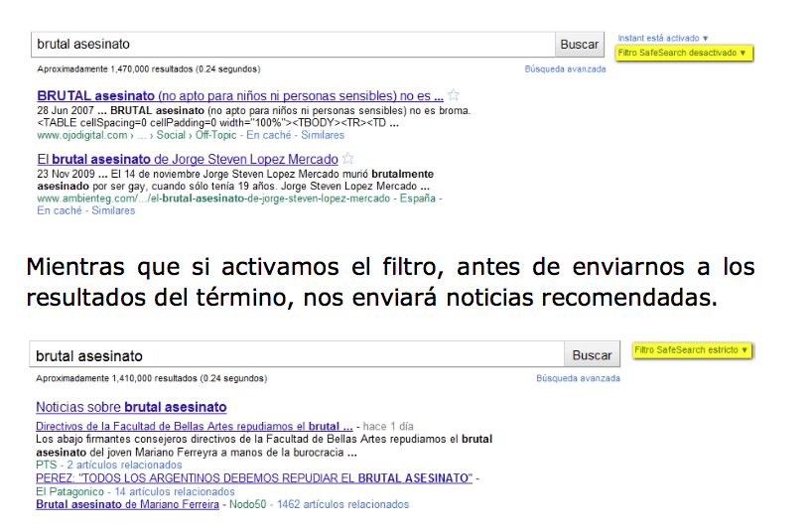Open the Instant está activado dropdown
The width and height of the screenshot is (812, 532).
click(x=663, y=38)
